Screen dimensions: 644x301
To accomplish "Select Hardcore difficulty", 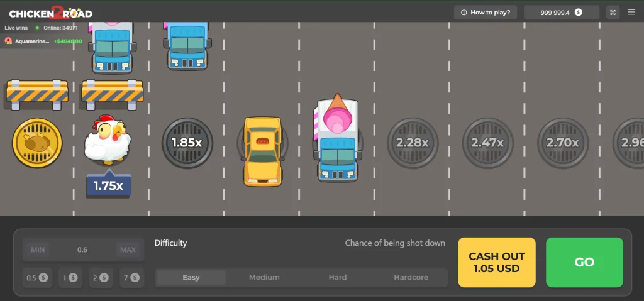I will pyautogui.click(x=411, y=278).
